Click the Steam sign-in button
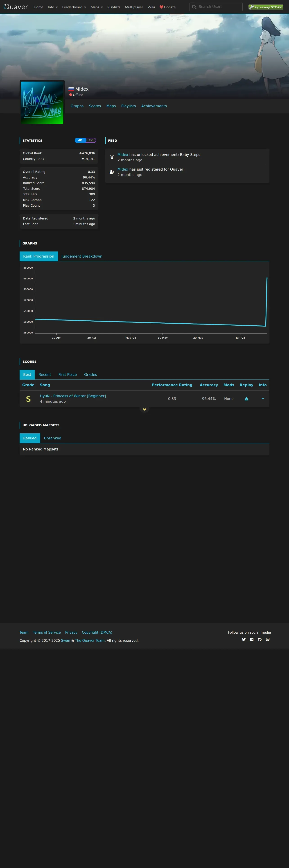The width and height of the screenshot is (289, 868). (x=265, y=7)
